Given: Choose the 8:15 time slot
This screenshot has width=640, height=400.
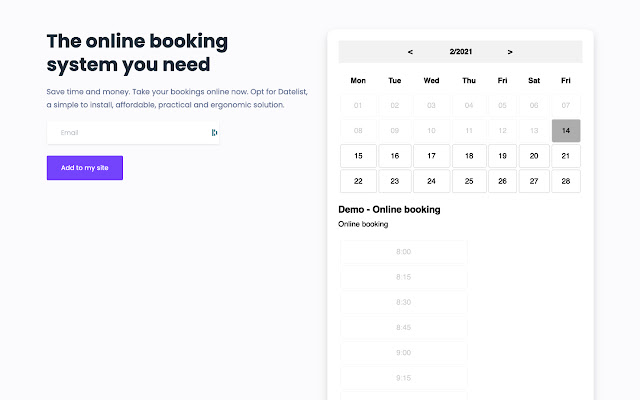Looking at the screenshot, I should 403,277.
